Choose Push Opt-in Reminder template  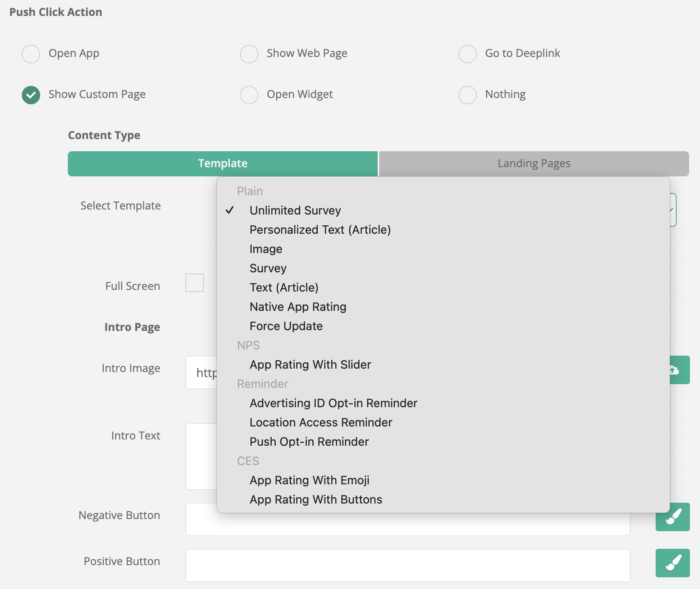point(309,442)
